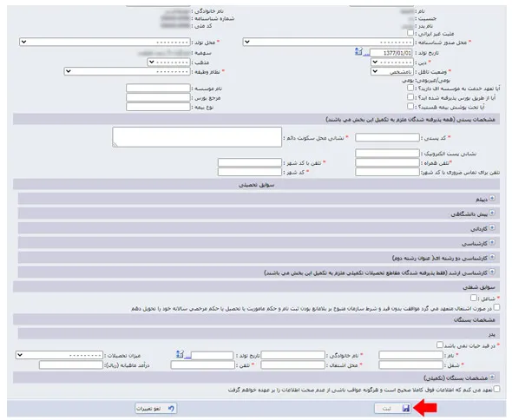Expand مشخصات بستگان (تکمیلی) section
The image size is (512, 420).
492,377
